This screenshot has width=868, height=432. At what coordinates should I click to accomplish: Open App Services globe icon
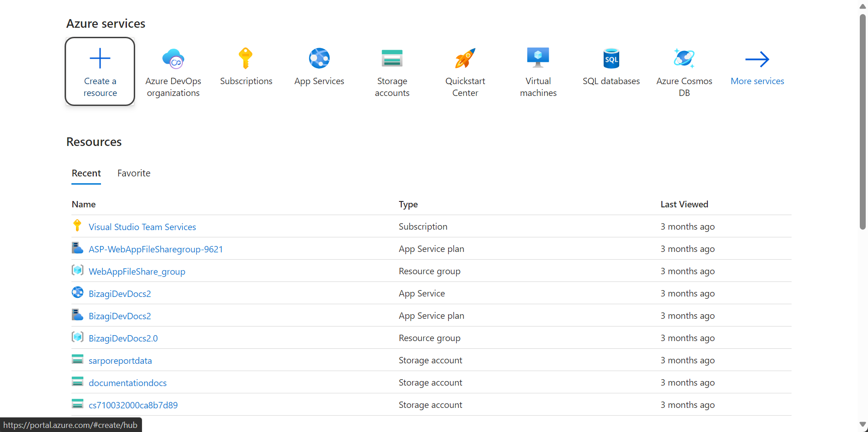pyautogui.click(x=319, y=58)
